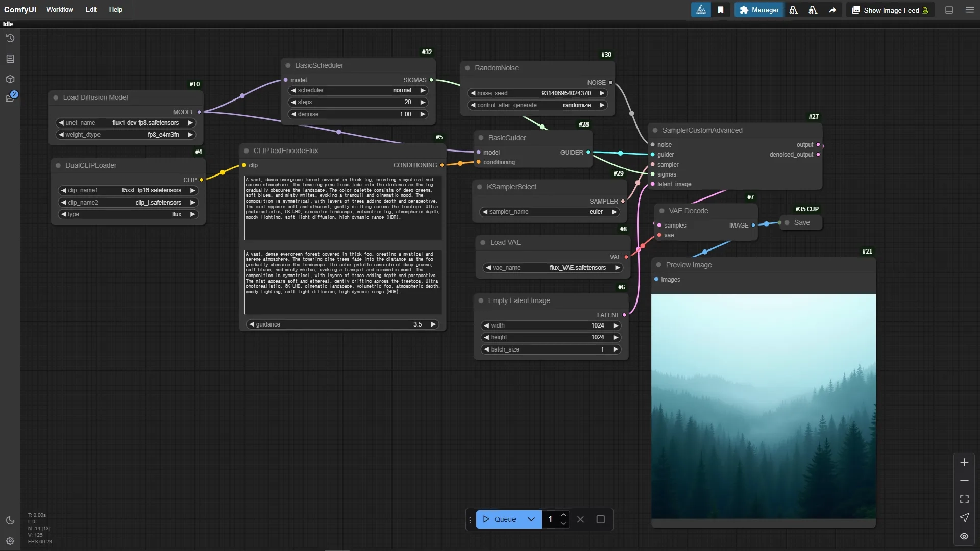This screenshot has height=551, width=980.
Task: Open the Edit menu
Action: click(91, 10)
